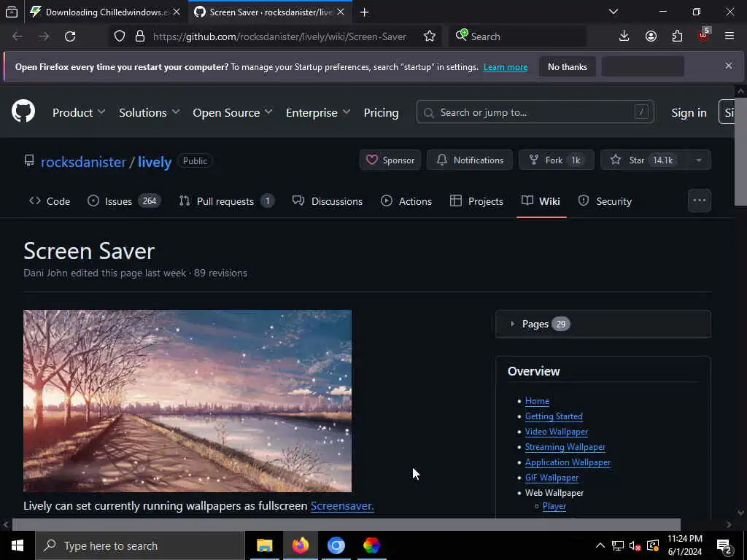Open the extensions puzzle icon

click(x=677, y=36)
